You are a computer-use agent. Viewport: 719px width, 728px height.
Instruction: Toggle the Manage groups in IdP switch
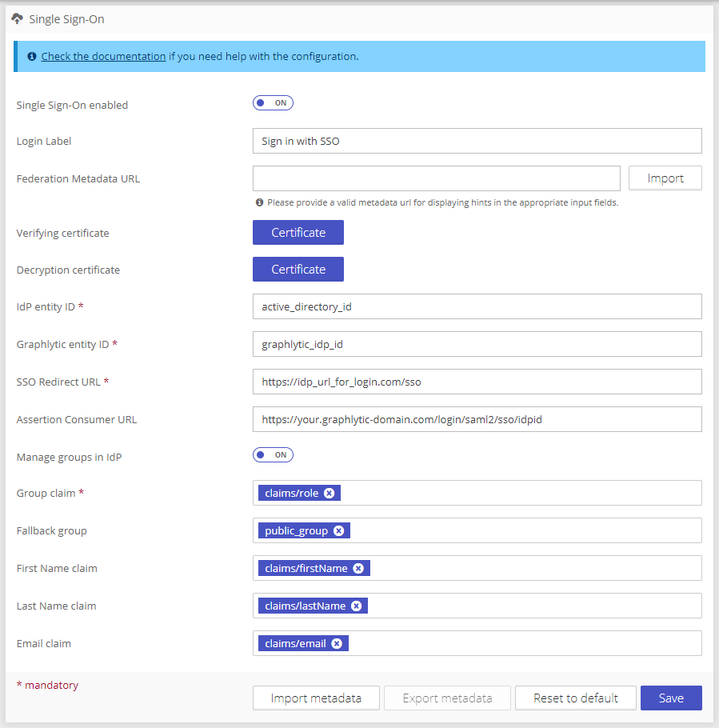click(273, 455)
